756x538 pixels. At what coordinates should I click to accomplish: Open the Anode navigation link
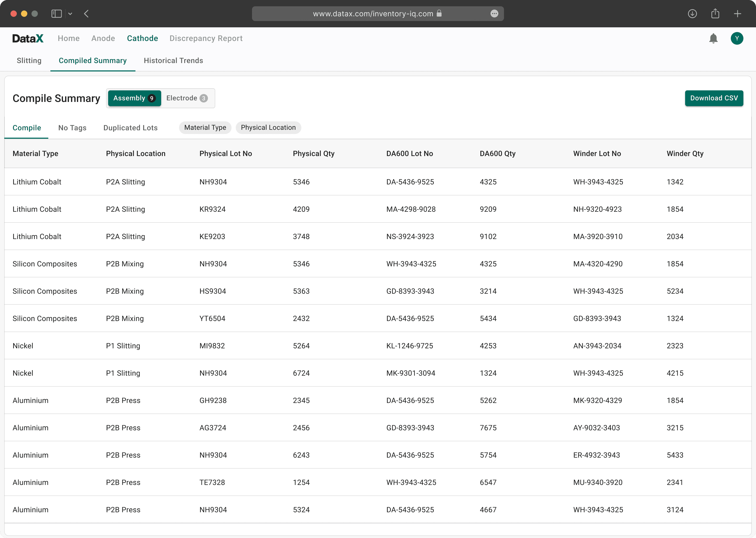pyautogui.click(x=103, y=38)
